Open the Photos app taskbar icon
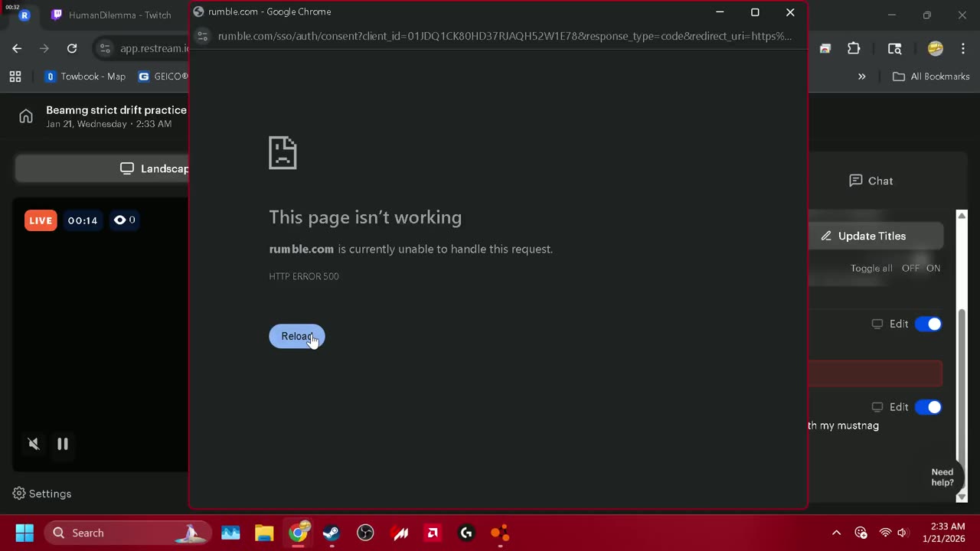This screenshot has height=551, width=980. point(230,533)
